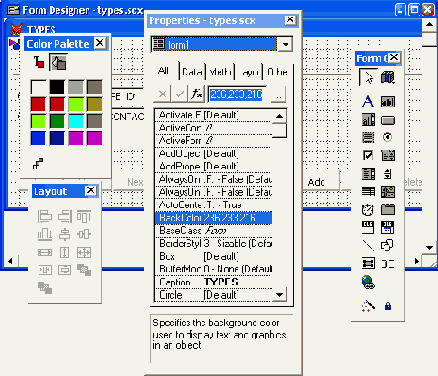Click the property value input field
Image resolution: width=438 pixels, height=376 pixels.
pos(239,95)
